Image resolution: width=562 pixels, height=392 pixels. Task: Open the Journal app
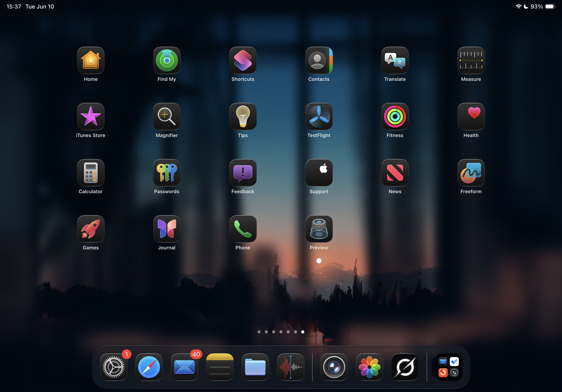pyautogui.click(x=167, y=229)
